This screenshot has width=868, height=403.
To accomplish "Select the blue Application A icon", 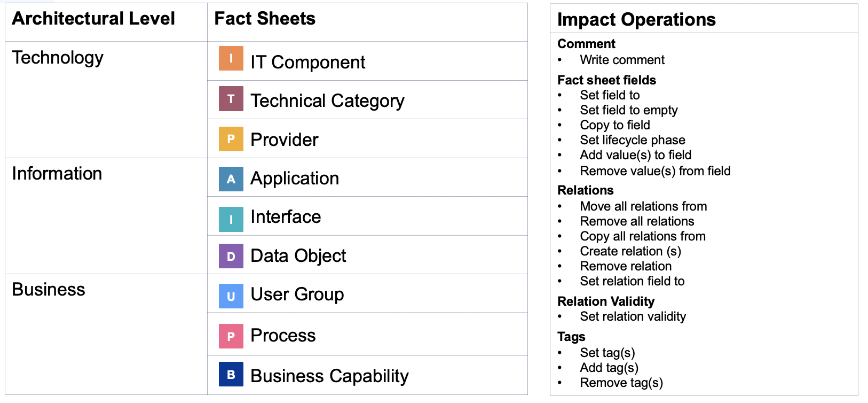I will [x=231, y=179].
